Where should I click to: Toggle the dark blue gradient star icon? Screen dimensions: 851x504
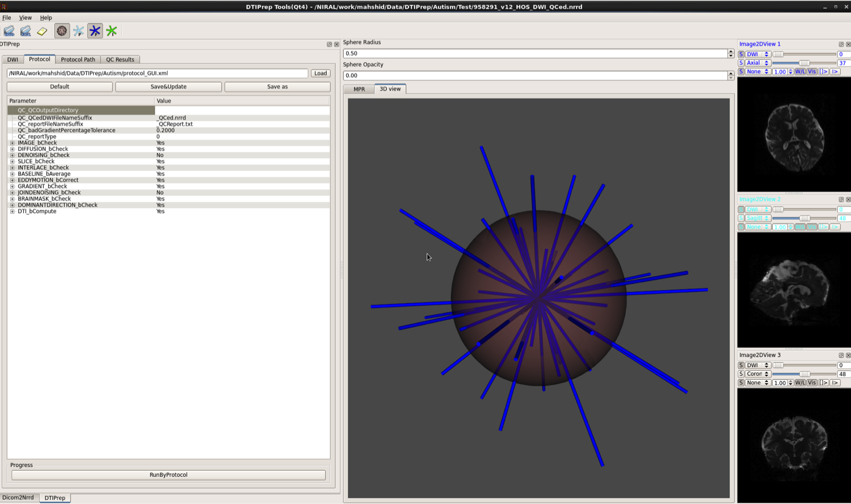pyautogui.click(x=95, y=31)
